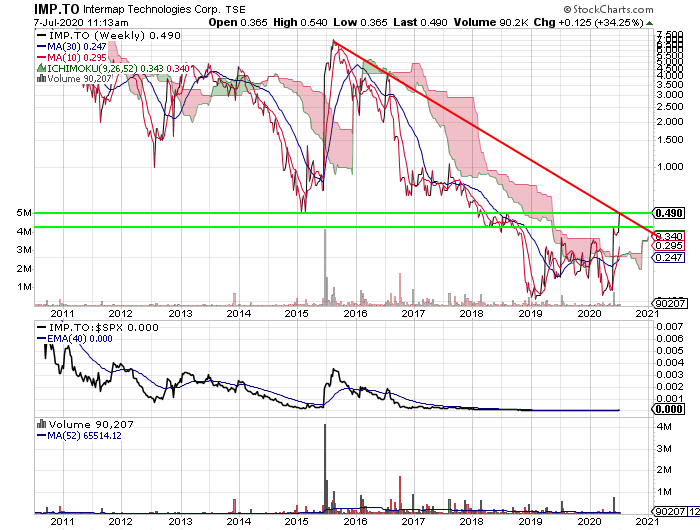Click the 3M volume label on price chart's left axis
The image size is (700, 530).
(24, 250)
